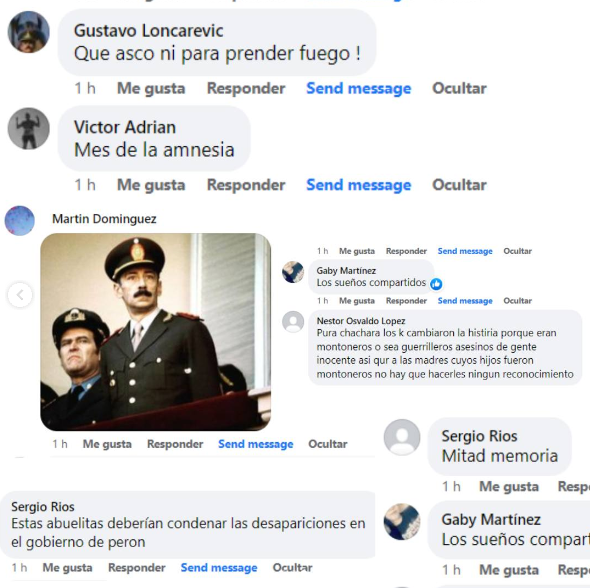
Task: Open the uniformed officers photo in the comment
Action: pos(155,332)
